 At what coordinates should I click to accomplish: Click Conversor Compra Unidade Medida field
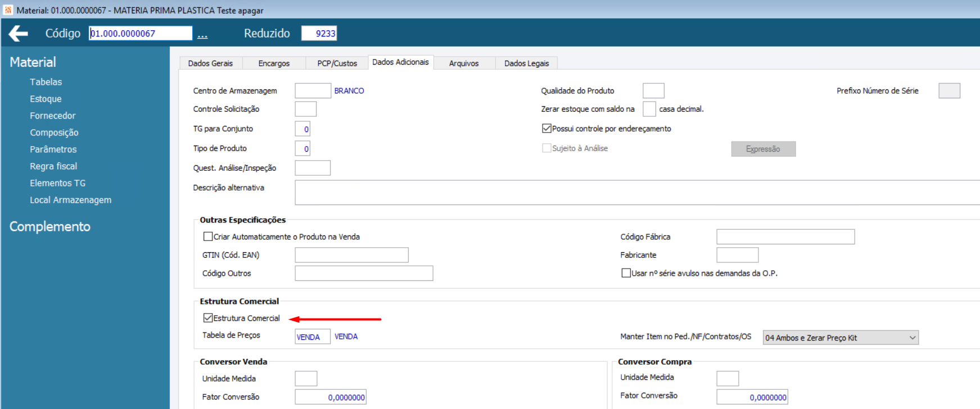[728, 379]
